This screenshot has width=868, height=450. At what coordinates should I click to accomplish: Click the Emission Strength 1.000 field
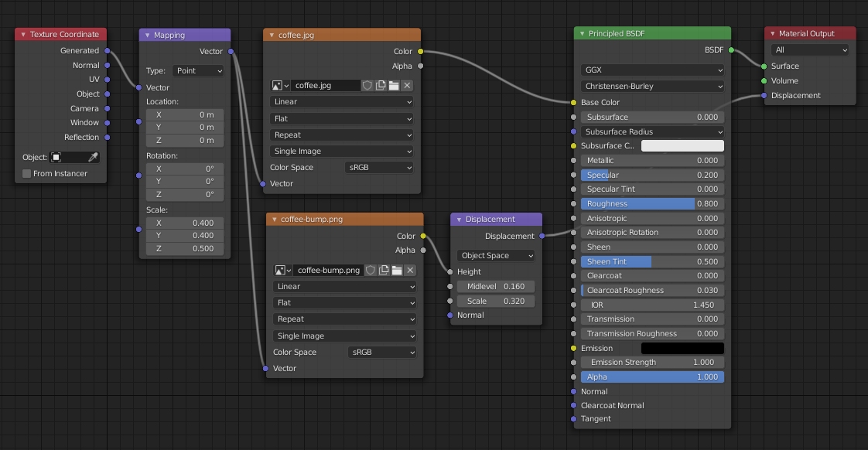point(652,363)
